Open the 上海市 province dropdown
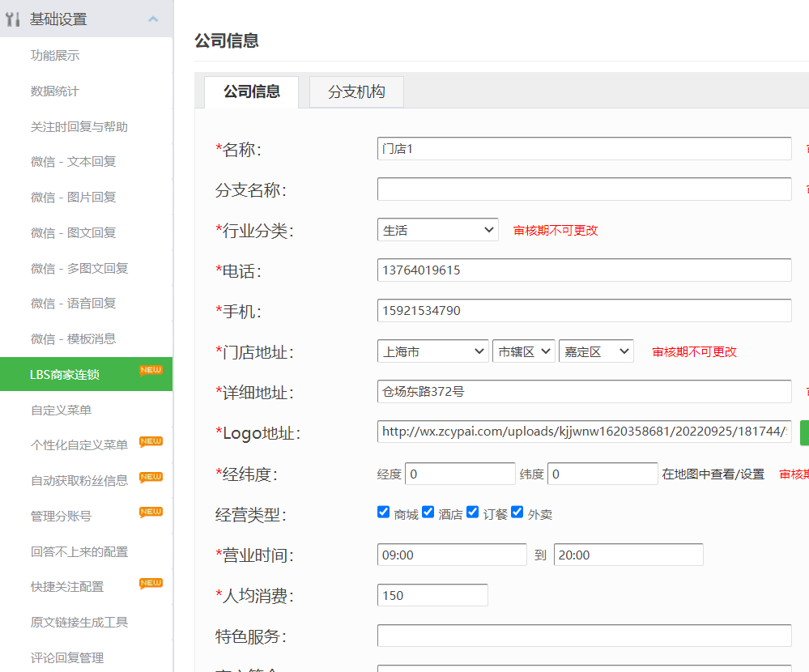The width and height of the screenshot is (809, 672). [432, 351]
